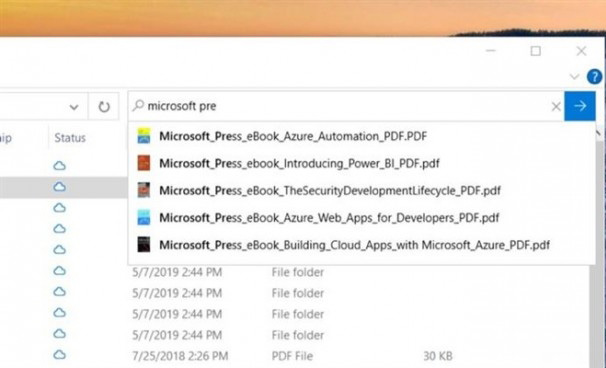Click the Azure Automation ebook thumbnail icon
Image resolution: width=606 pixels, height=368 pixels.
pos(144,136)
